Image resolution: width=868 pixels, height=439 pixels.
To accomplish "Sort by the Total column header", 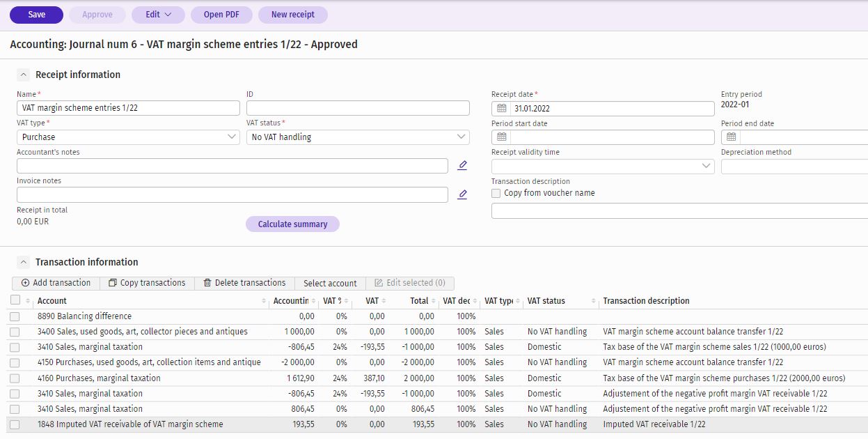I will [x=419, y=301].
